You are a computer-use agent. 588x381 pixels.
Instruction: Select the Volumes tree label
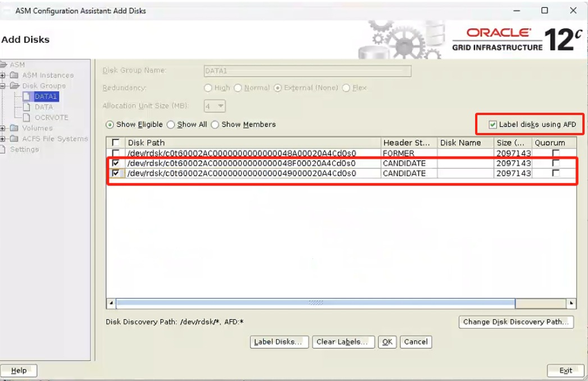37,128
